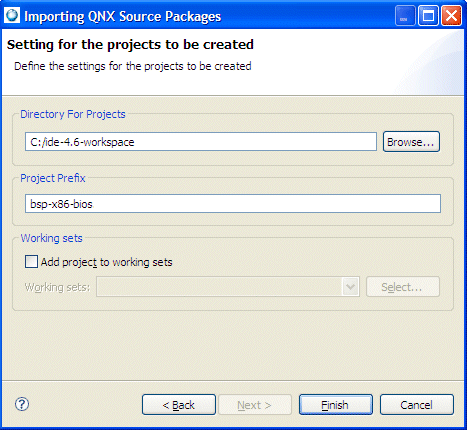Go to the previous page with Back
The width and height of the screenshot is (467, 430).
(179, 405)
